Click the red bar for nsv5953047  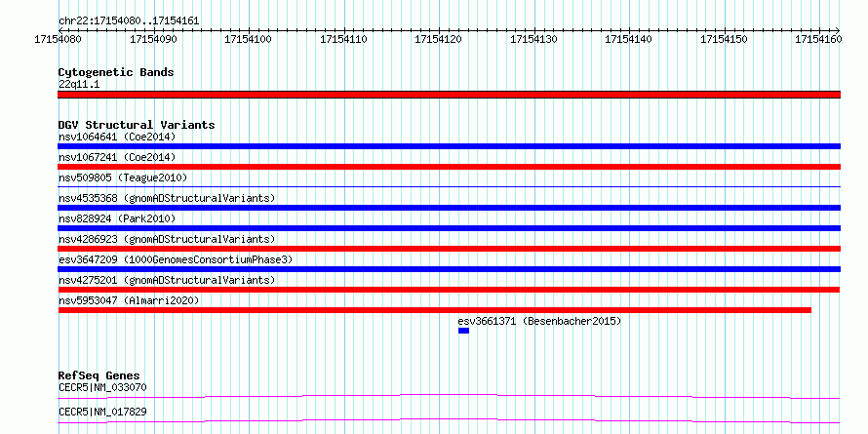(x=435, y=310)
